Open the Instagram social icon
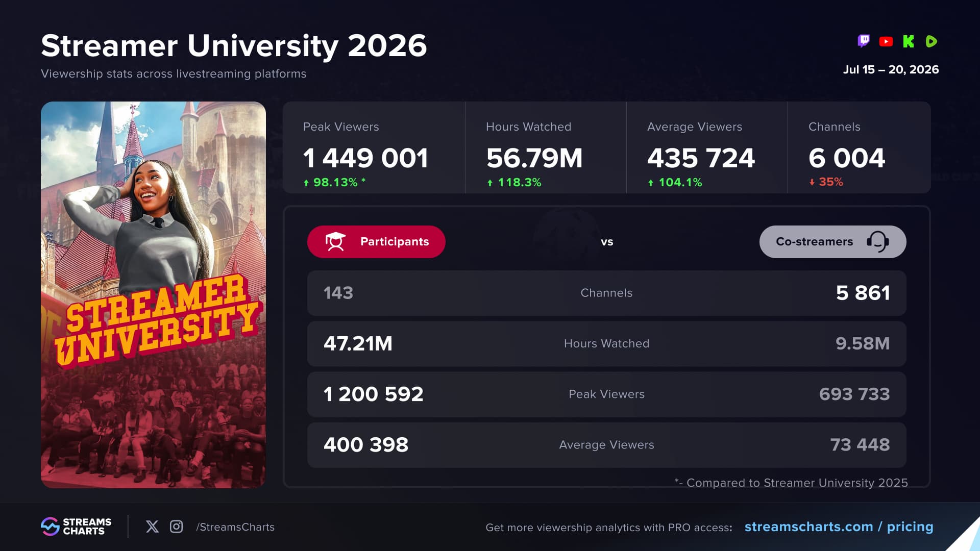Image resolution: width=980 pixels, height=551 pixels. pos(176,527)
